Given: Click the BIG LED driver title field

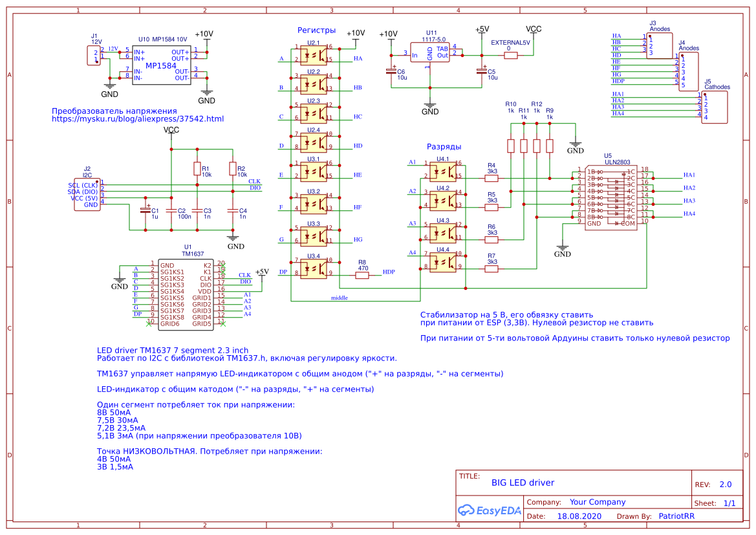Looking at the screenshot, I should [524, 483].
